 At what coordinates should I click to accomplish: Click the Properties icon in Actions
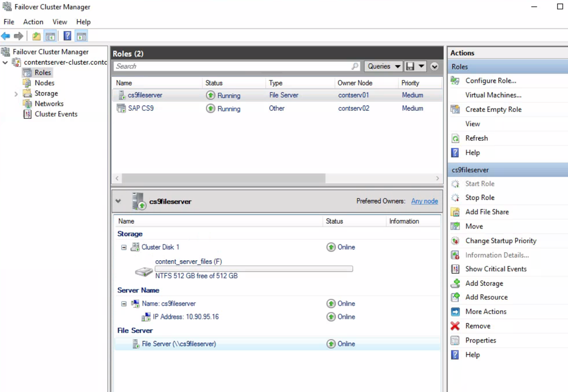(455, 340)
